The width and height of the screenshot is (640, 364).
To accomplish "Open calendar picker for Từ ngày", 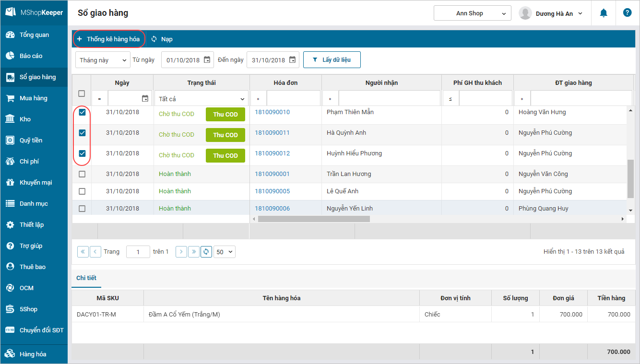I will click(207, 60).
